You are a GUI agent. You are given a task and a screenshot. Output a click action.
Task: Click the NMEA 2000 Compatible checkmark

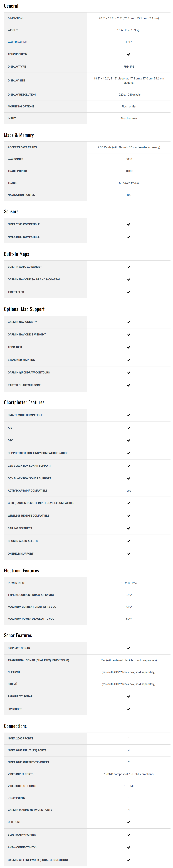pos(129,224)
